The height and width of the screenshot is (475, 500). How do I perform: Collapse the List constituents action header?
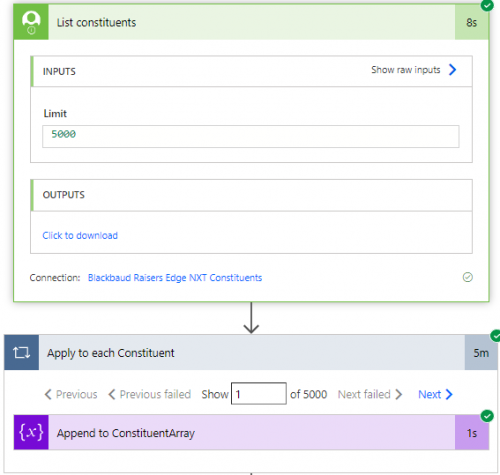point(252,22)
